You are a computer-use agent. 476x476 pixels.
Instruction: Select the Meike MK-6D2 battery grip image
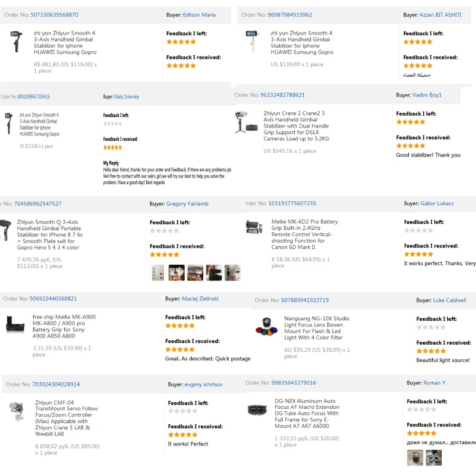254,227
